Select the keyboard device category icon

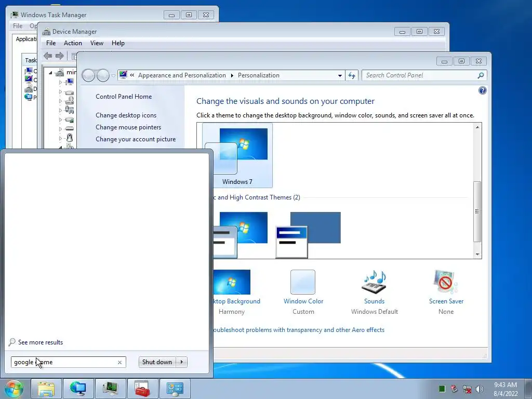(x=70, y=129)
